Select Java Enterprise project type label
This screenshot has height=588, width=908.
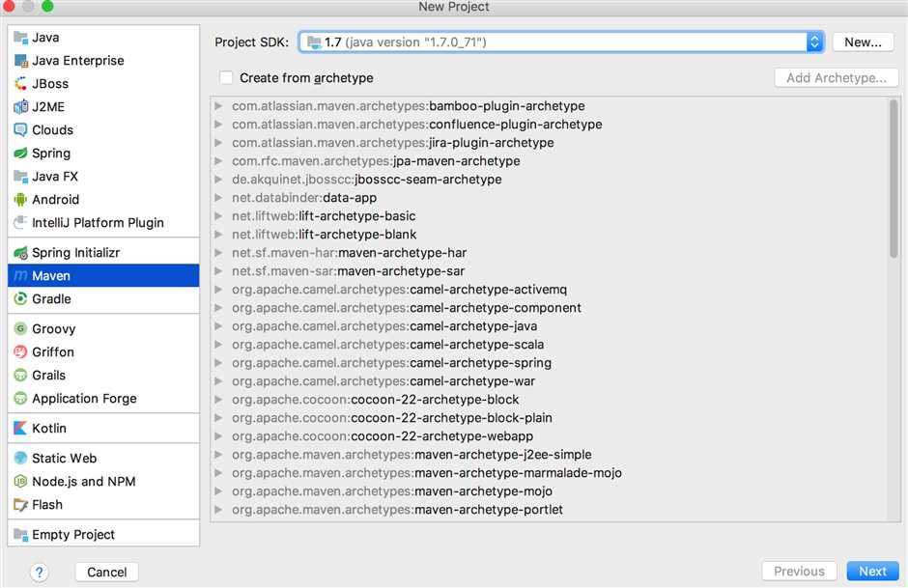coord(77,61)
